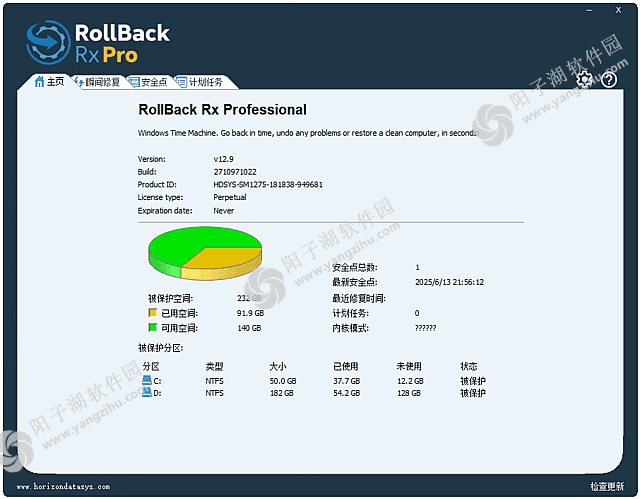Click the D: drive icon
Image resolution: width=640 pixels, height=499 pixels.
coord(147,393)
